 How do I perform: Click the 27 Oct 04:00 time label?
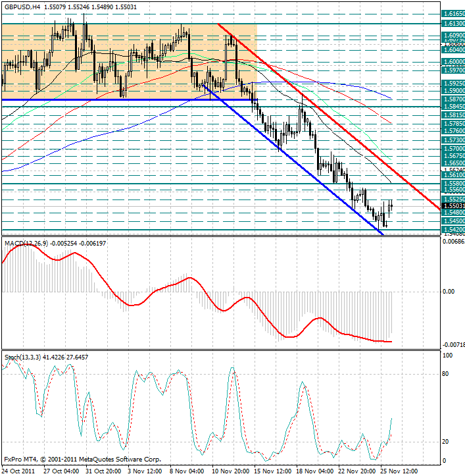click(x=62, y=471)
